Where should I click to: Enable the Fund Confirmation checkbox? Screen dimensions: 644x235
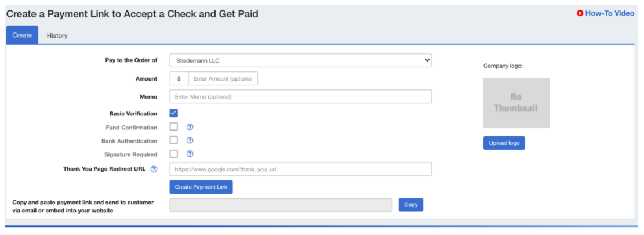[174, 127]
